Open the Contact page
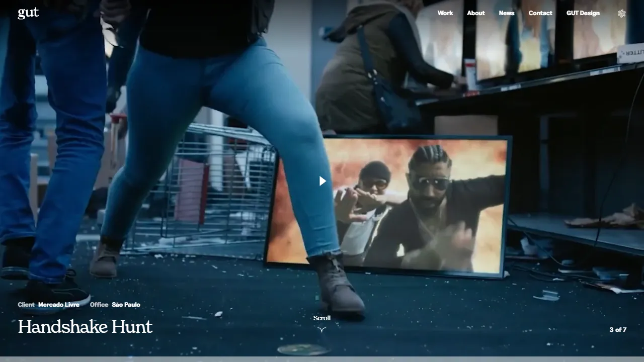 [540, 13]
